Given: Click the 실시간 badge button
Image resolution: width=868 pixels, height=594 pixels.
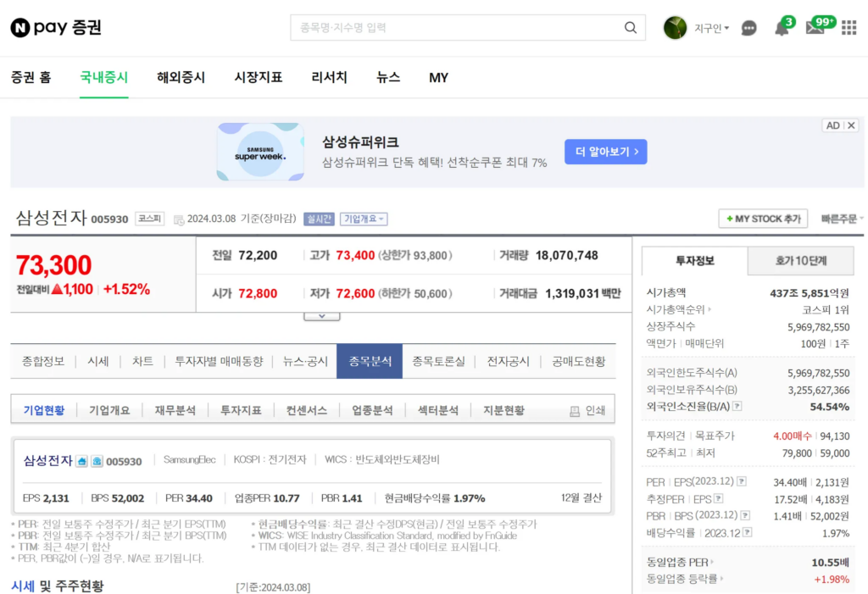Looking at the screenshot, I should coord(319,219).
